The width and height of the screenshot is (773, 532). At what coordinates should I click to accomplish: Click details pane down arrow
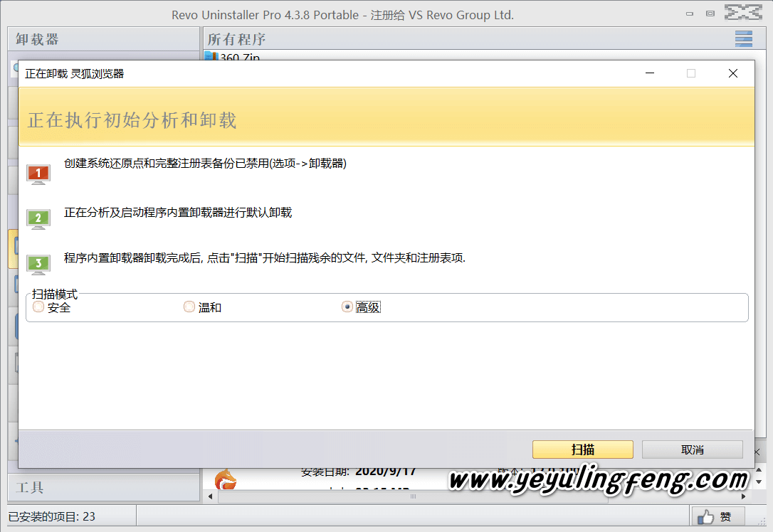[759, 482]
